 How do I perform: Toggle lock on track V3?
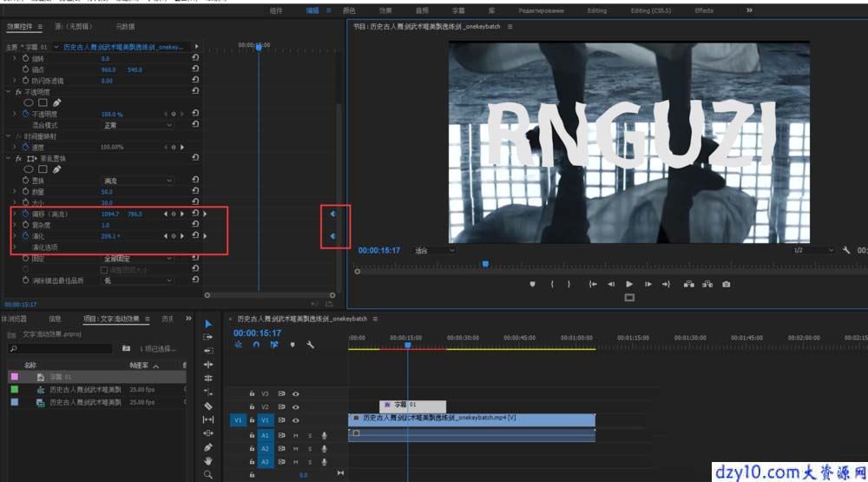[252, 394]
